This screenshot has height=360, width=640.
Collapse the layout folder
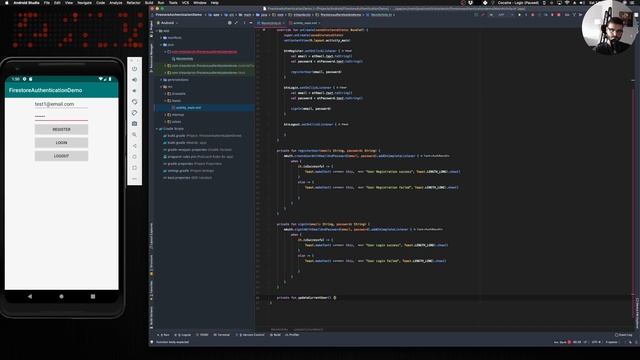165,101
